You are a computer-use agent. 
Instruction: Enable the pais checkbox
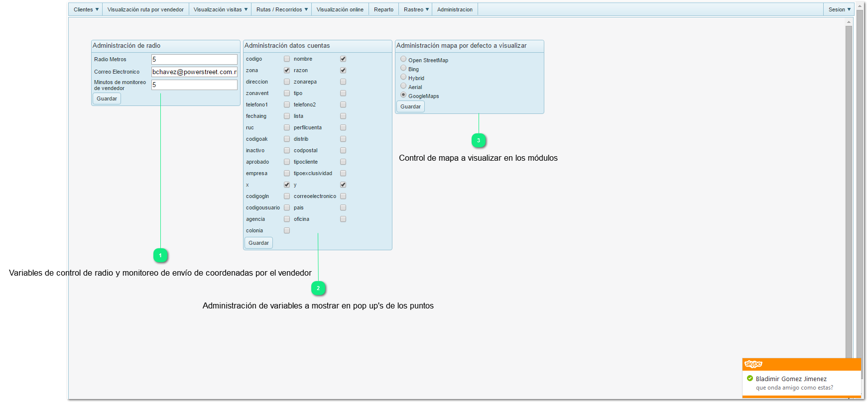[343, 207]
